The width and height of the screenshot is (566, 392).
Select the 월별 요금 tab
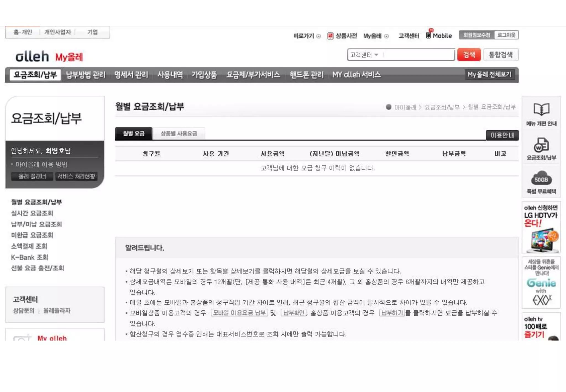coord(134,134)
